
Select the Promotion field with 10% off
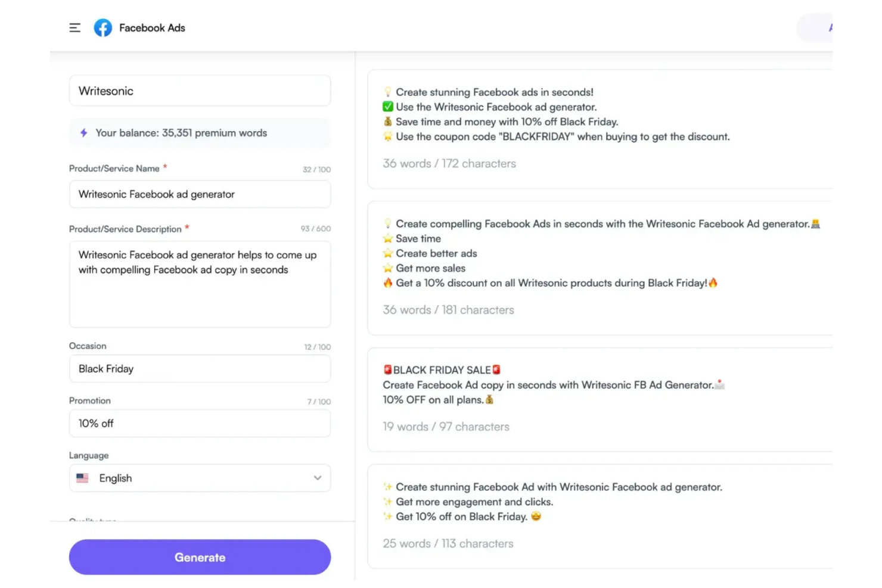point(200,424)
